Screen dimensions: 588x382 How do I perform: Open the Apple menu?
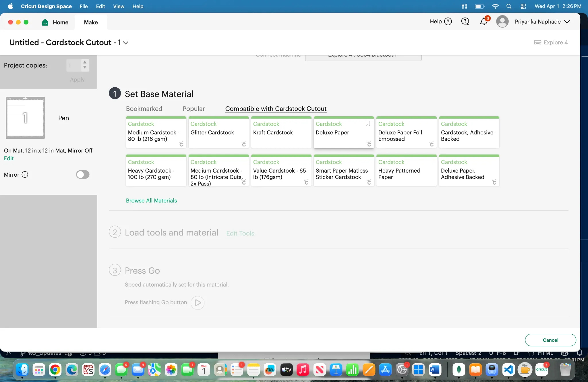point(10,6)
